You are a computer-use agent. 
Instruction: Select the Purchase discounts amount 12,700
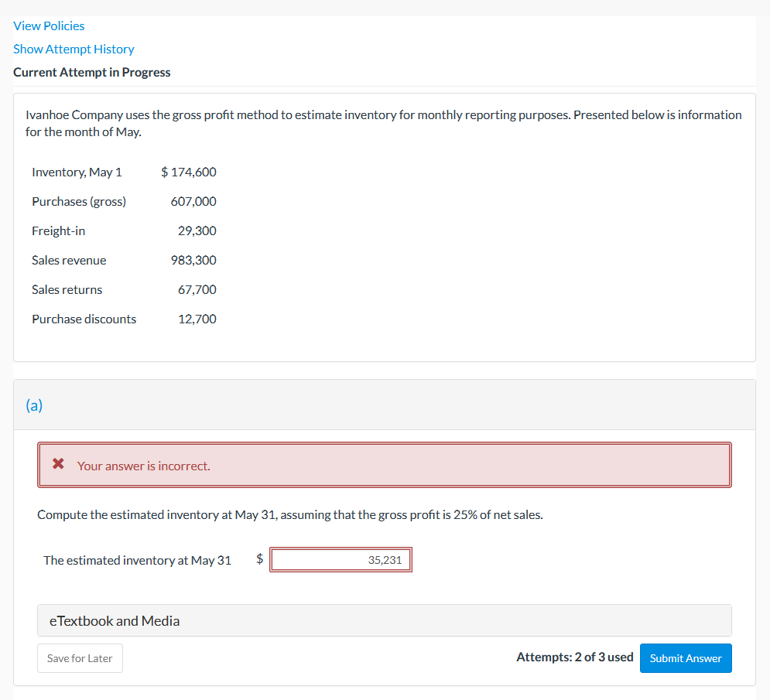coord(197,319)
